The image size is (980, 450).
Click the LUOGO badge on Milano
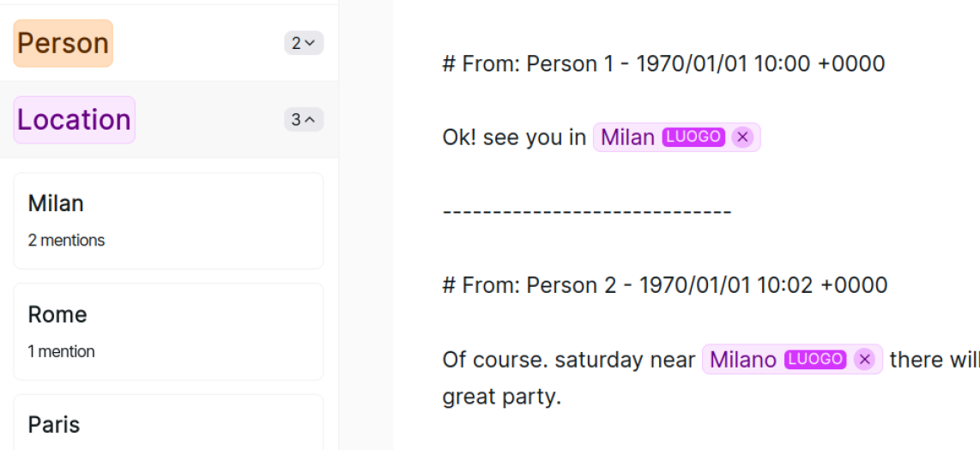click(x=815, y=360)
